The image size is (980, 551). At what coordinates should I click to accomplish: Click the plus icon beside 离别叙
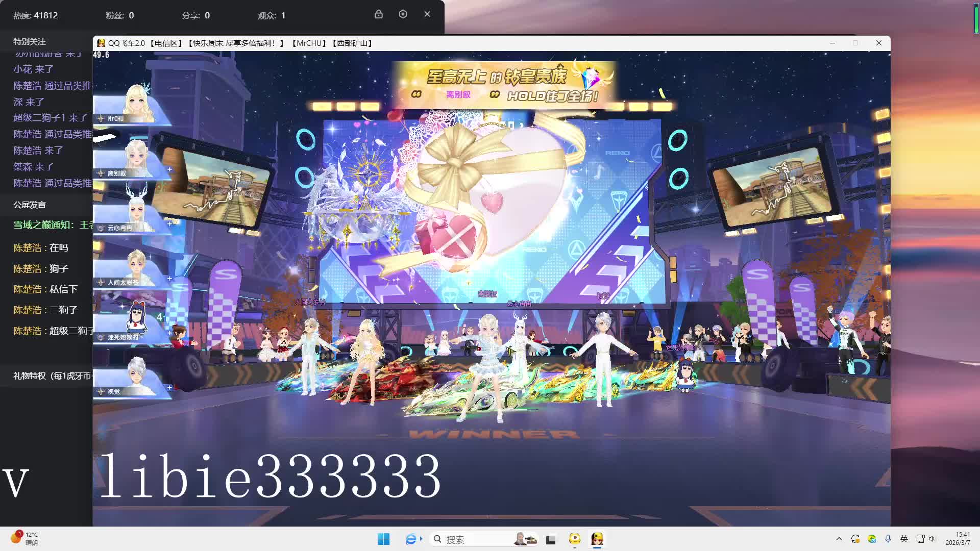point(169,169)
